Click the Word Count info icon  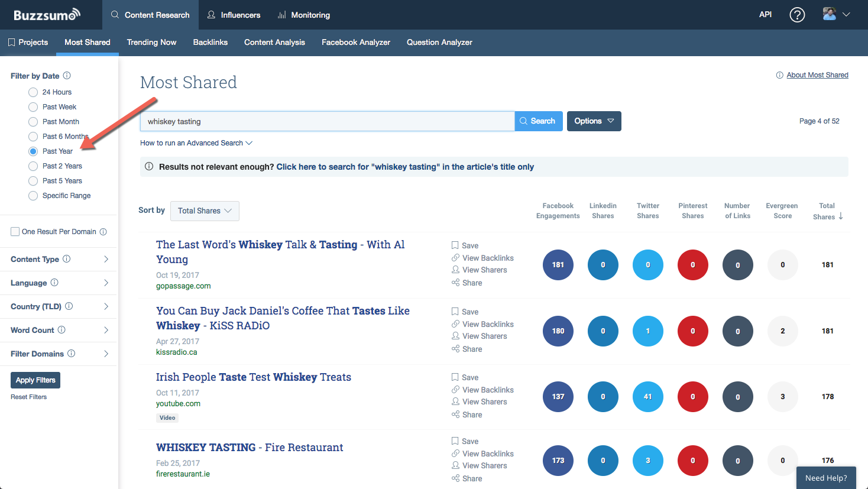(61, 330)
